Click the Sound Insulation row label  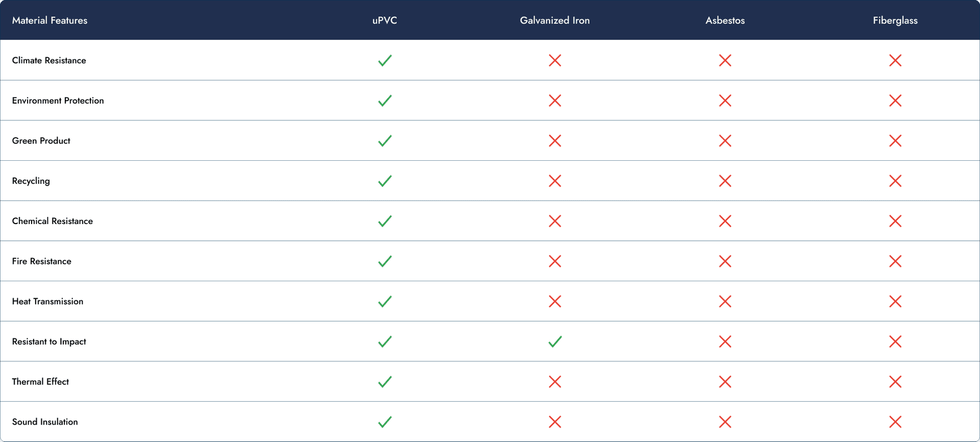pos(45,422)
